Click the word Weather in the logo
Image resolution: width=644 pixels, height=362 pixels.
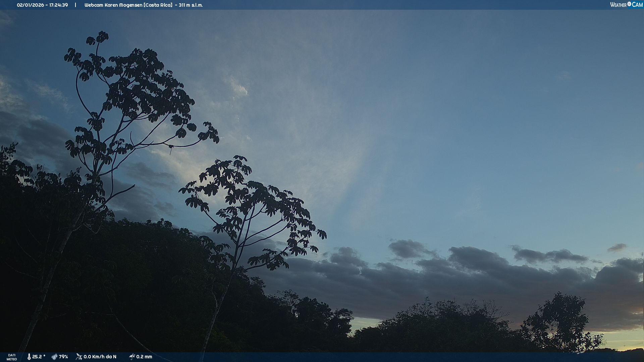(x=618, y=5)
